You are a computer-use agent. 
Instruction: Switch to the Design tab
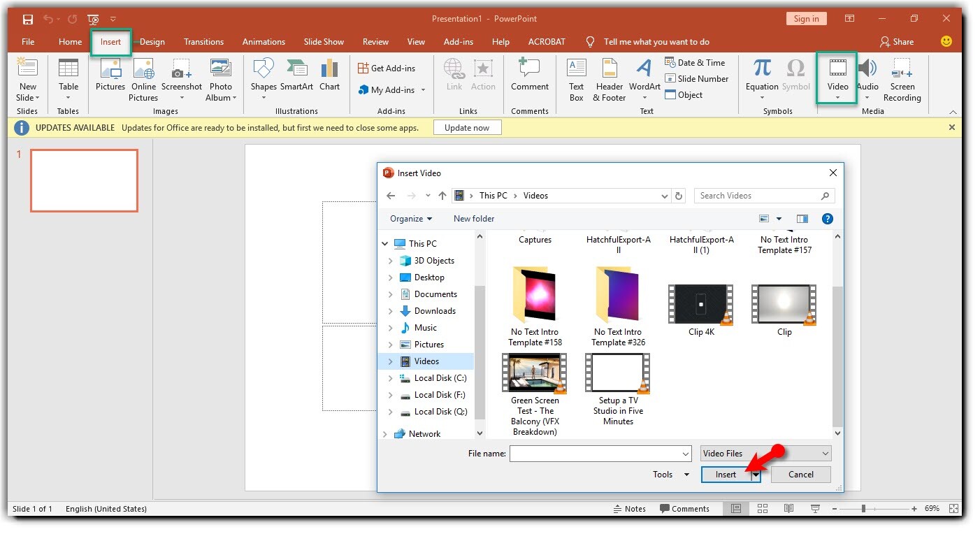click(152, 41)
